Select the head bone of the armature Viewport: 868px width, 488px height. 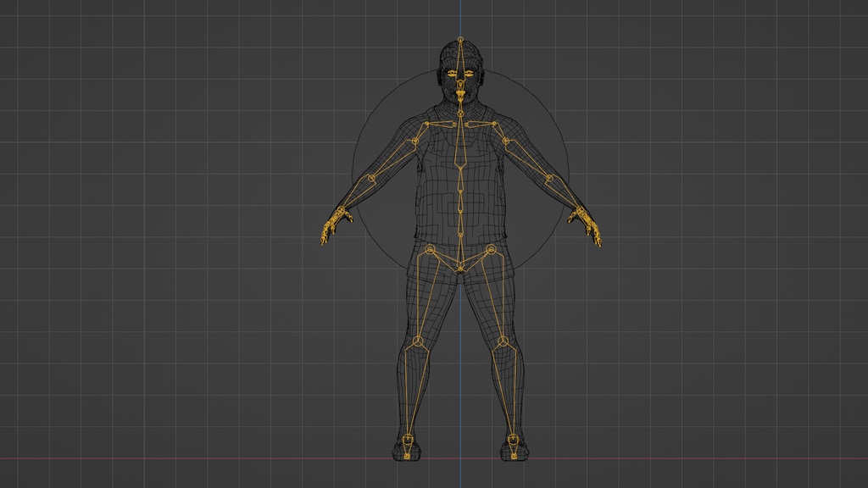pyautogui.click(x=459, y=61)
